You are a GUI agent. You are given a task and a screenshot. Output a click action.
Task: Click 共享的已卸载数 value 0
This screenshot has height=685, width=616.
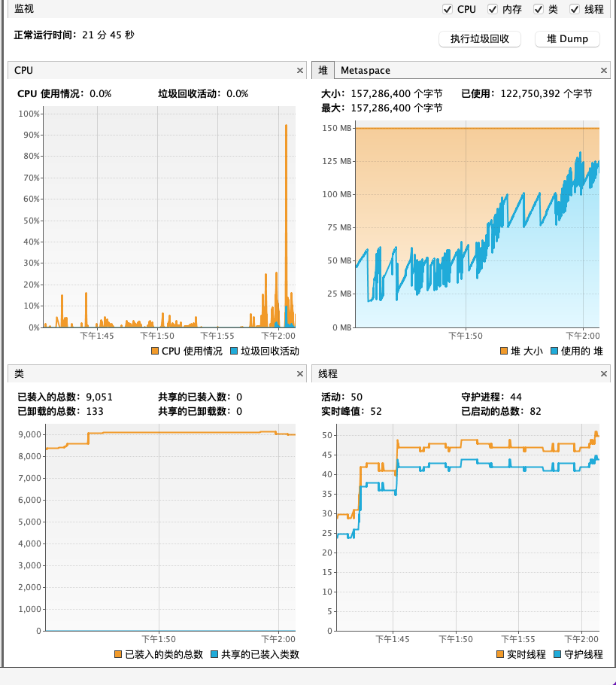(239, 411)
